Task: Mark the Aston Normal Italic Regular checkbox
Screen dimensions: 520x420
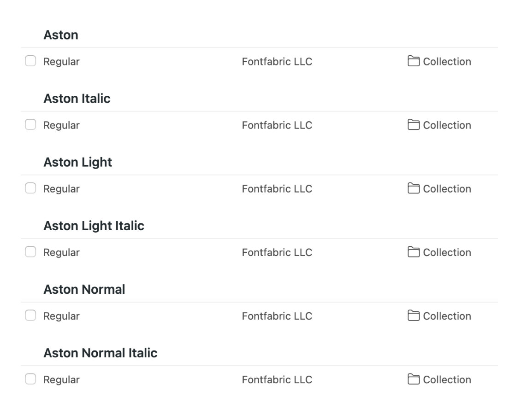Action: tap(30, 379)
